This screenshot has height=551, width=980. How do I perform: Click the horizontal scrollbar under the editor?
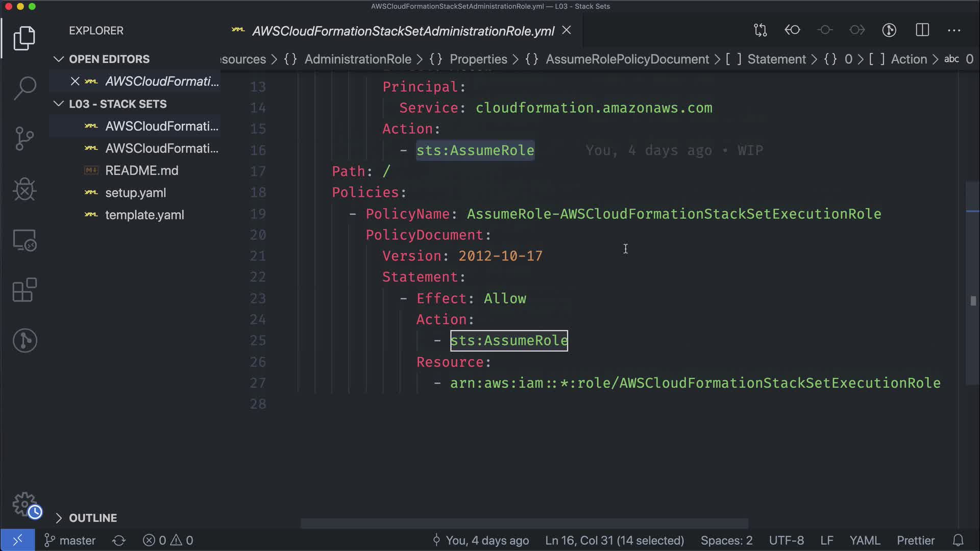(524, 523)
